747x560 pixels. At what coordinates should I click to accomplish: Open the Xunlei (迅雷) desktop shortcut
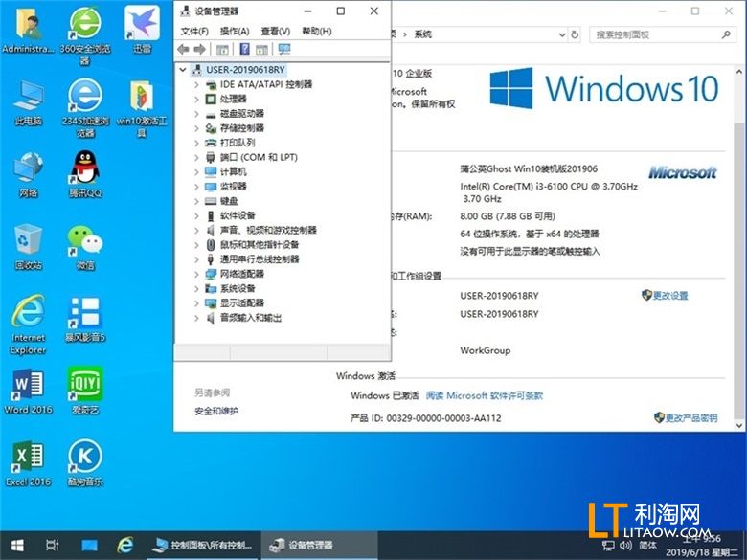142,30
